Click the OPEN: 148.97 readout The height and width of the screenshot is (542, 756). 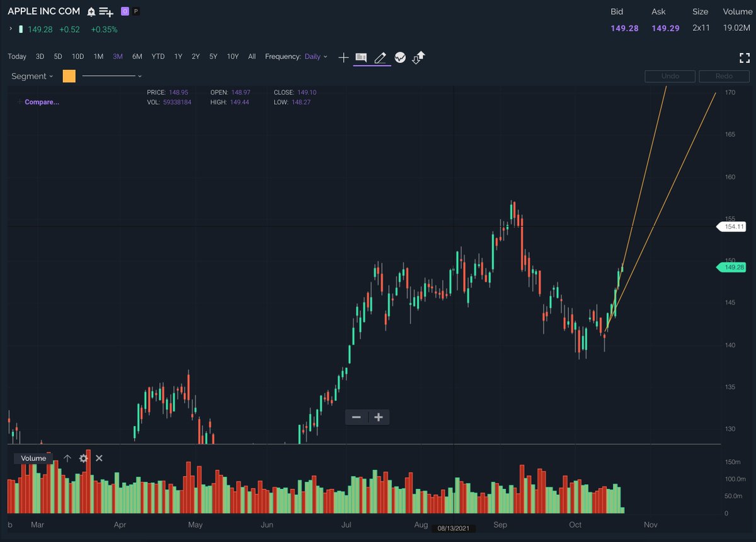click(230, 93)
